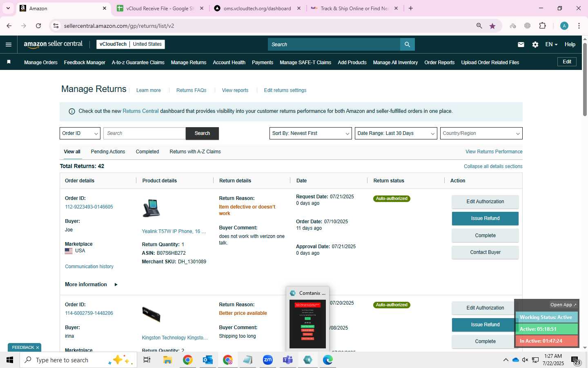Click the Chrome profile avatar icon
Screen dimensions: 588x368
564,26
